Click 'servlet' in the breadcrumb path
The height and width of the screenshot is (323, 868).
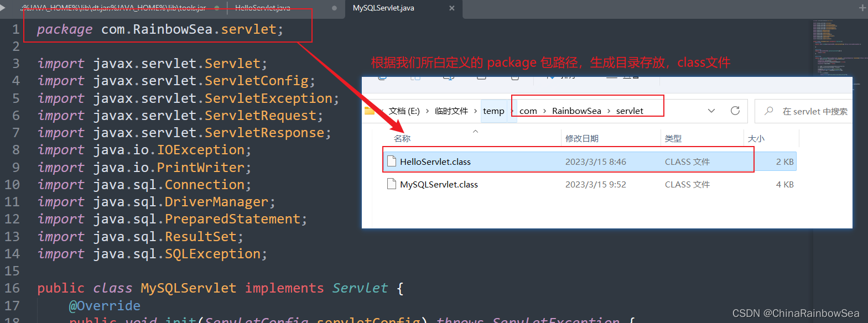pos(630,111)
